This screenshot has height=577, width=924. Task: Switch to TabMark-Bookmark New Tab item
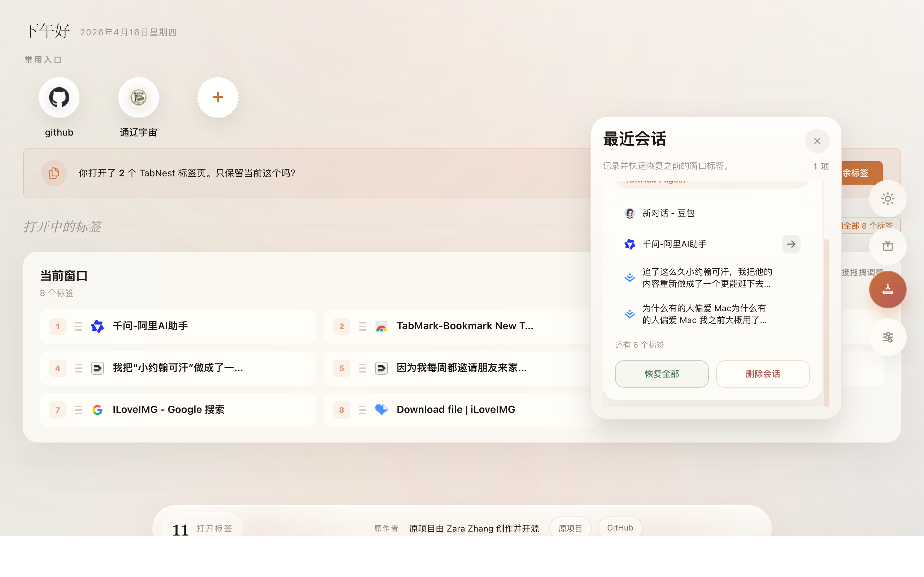(464, 326)
